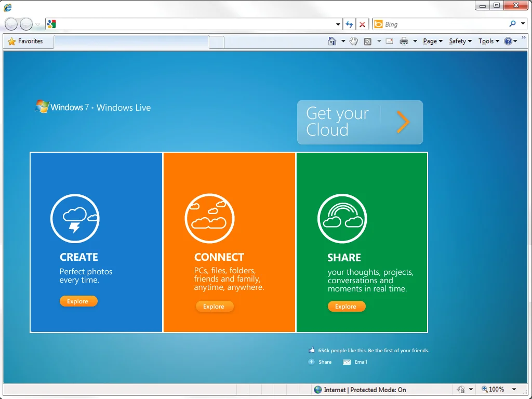Click the Get your Cloud banner
This screenshot has height=399, width=532.
coord(360,122)
